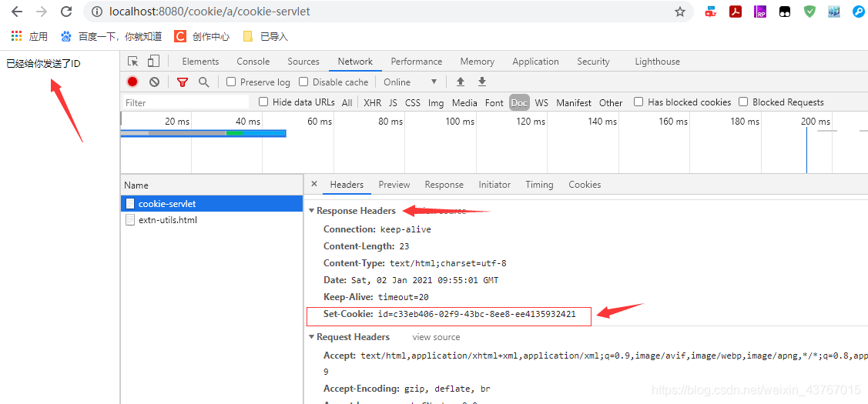868x404 pixels.
Task: Click the Filter text input field
Action: pyautogui.click(x=186, y=102)
